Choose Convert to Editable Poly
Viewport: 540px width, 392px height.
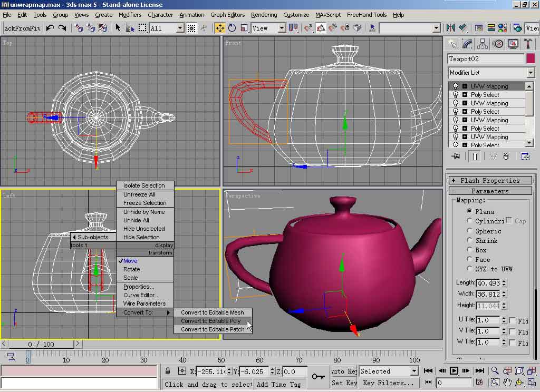210,321
